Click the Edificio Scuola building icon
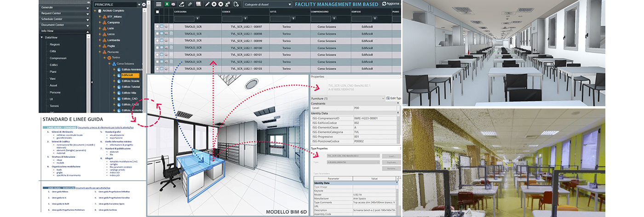Image resolution: width=644 pixels, height=217 pixels. 119,81
